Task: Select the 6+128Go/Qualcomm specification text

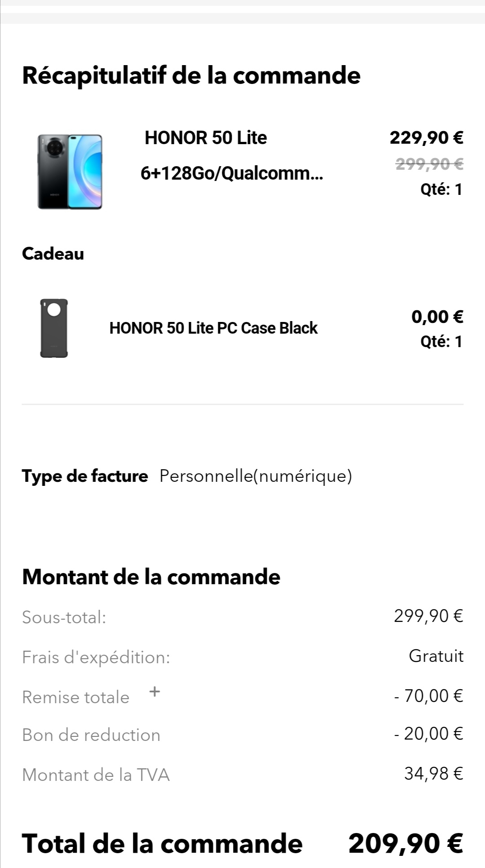Action: [x=231, y=173]
